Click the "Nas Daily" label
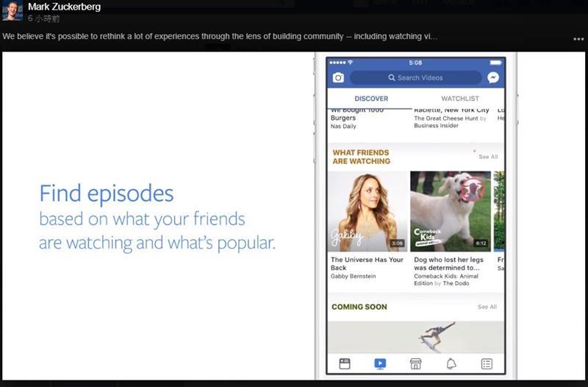Image resolution: width=588 pixels, height=387 pixels. point(343,127)
